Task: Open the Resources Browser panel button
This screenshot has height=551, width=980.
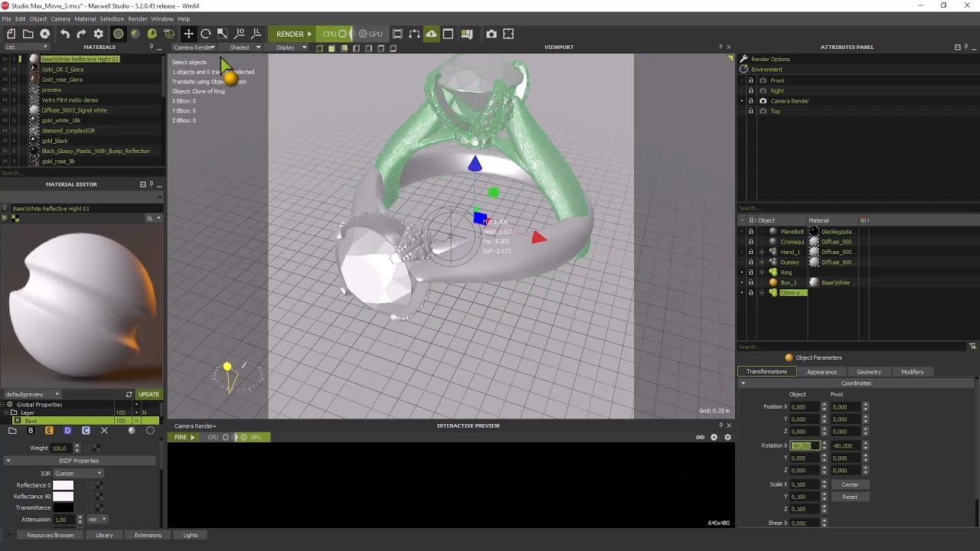Action: pos(51,535)
